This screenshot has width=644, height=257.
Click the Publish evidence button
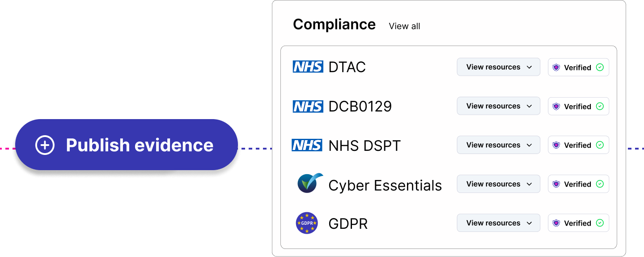pos(127,145)
